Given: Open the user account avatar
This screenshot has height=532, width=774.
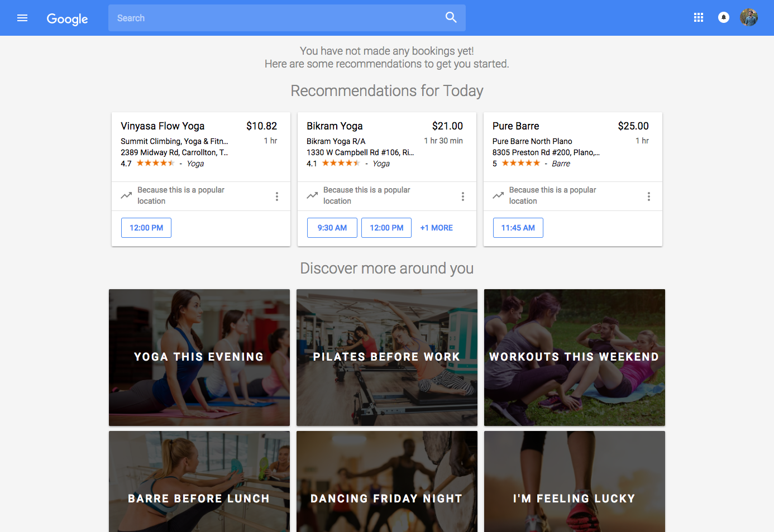Looking at the screenshot, I should coord(749,17).
